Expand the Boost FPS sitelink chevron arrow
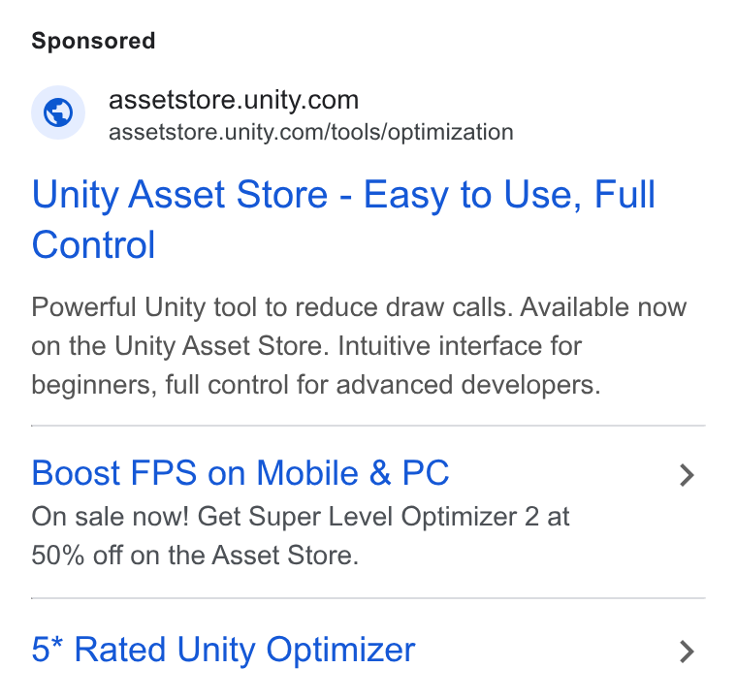 [x=687, y=475]
